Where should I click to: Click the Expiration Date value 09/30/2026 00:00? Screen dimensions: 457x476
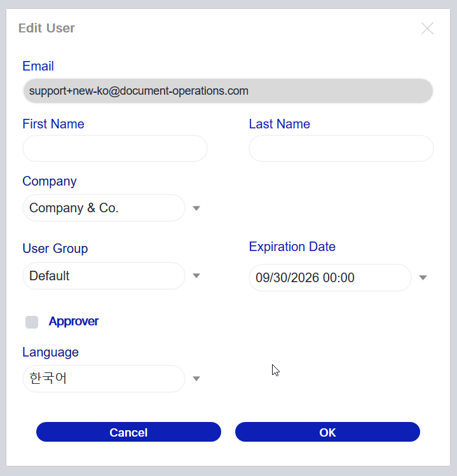click(x=329, y=278)
